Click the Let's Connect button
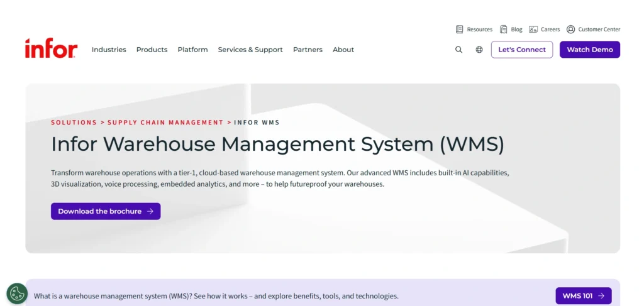 point(522,50)
